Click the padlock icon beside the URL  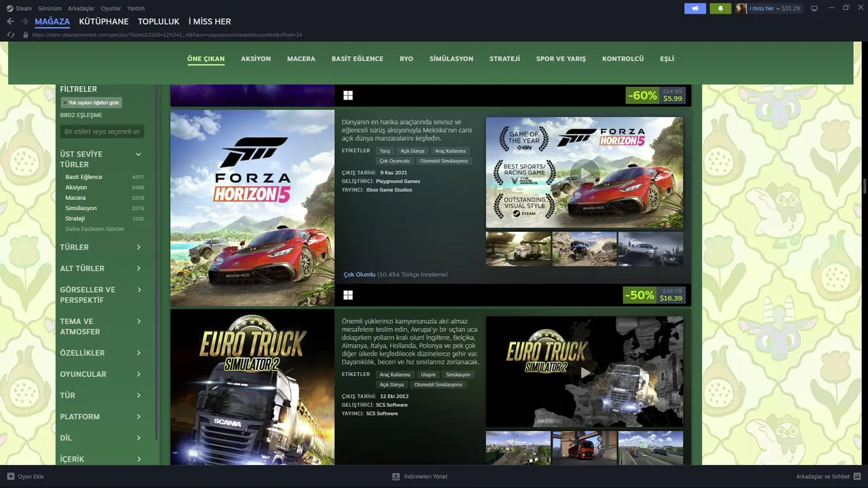click(26, 35)
